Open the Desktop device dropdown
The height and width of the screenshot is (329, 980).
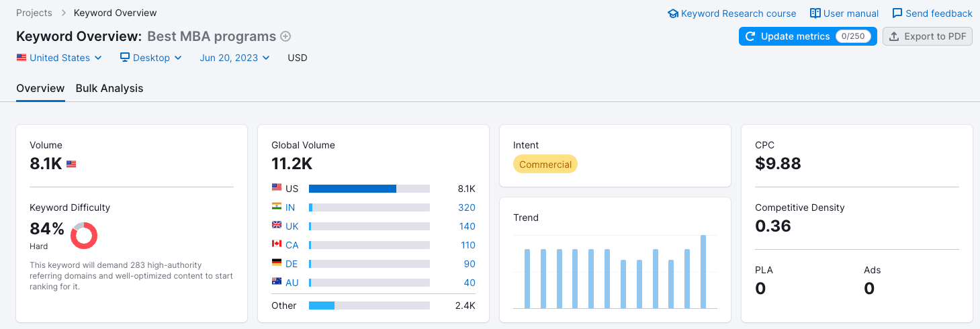coord(151,58)
